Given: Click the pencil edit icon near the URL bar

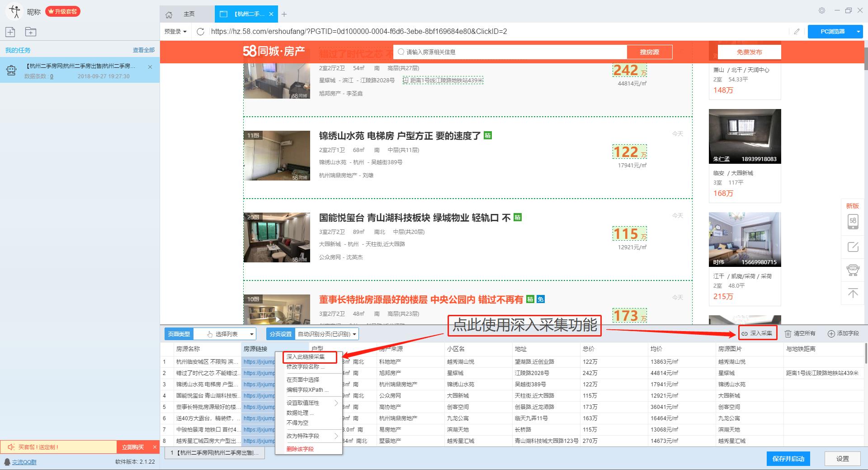Looking at the screenshot, I should click(x=797, y=32).
